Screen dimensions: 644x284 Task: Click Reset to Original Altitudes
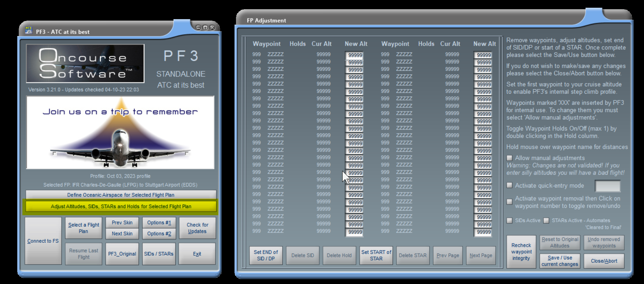coord(560,242)
